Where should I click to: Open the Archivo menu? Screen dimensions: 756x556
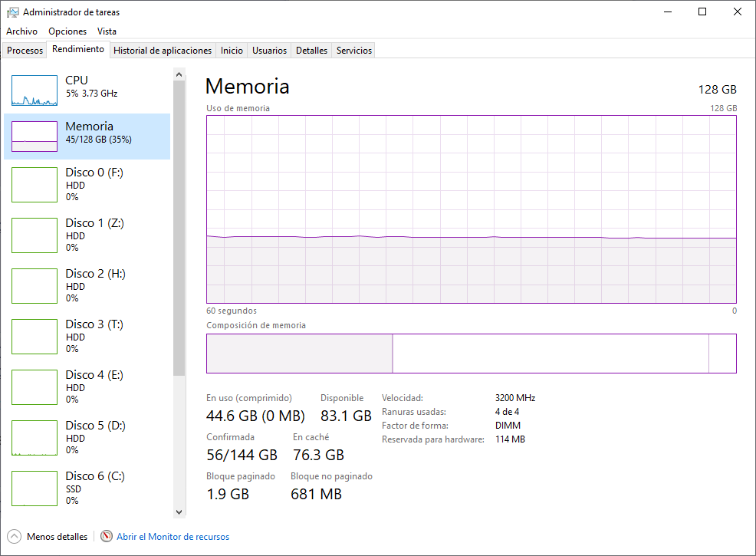click(x=21, y=31)
